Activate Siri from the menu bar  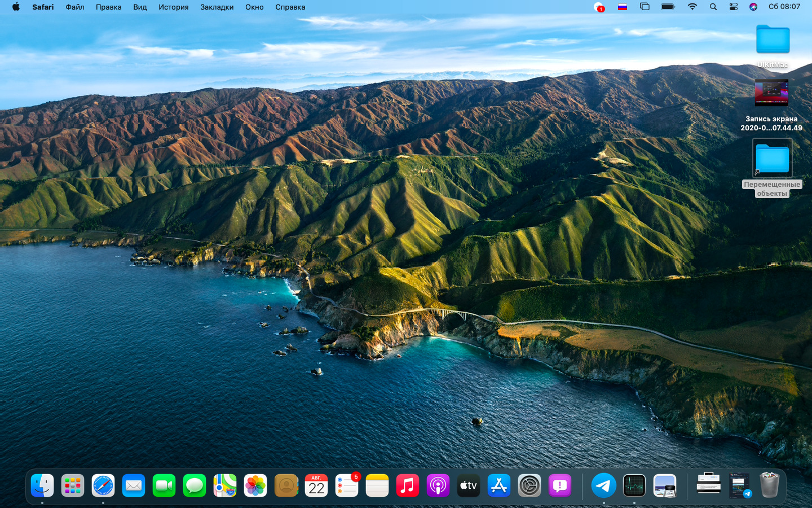[x=753, y=7]
